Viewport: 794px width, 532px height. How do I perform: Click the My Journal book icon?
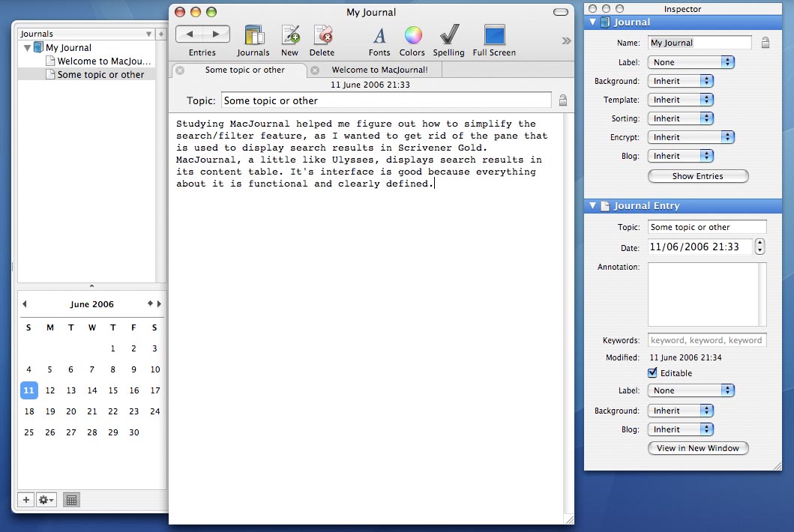(x=38, y=48)
